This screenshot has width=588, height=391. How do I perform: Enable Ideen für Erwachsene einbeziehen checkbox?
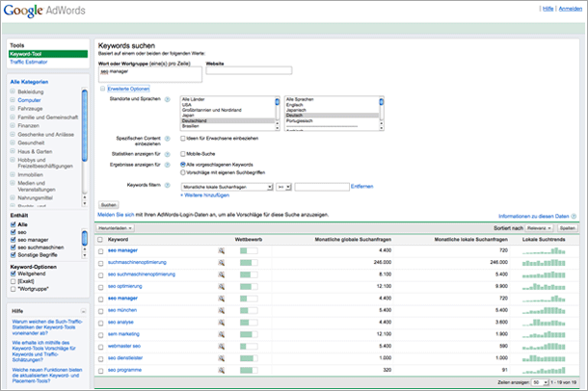183,139
